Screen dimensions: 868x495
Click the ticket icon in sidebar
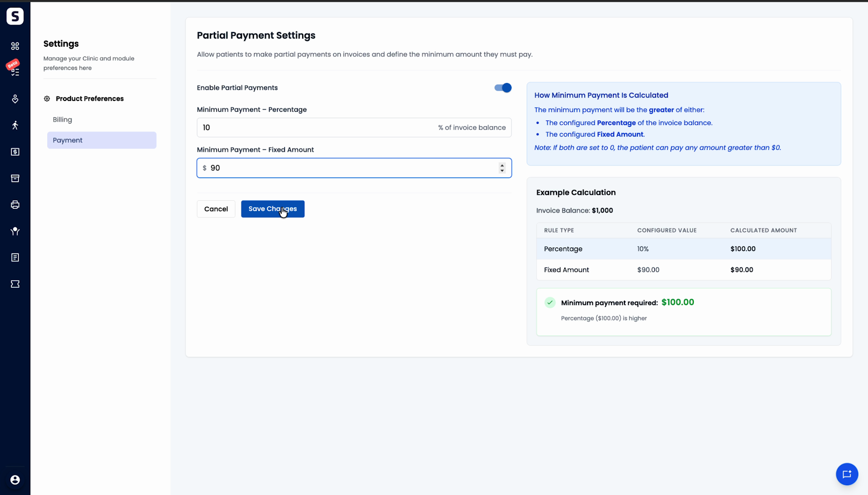coord(15,284)
